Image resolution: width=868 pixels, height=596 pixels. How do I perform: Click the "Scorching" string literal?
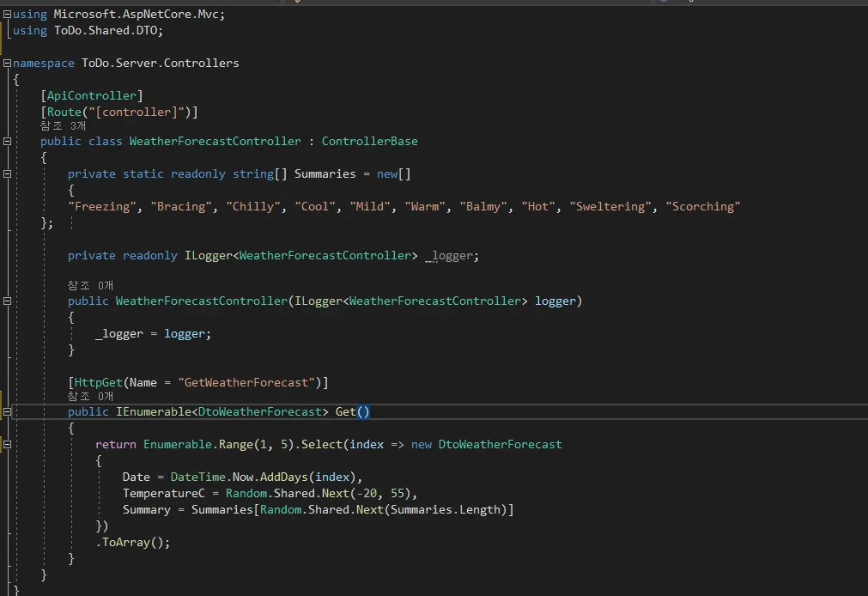coord(703,207)
